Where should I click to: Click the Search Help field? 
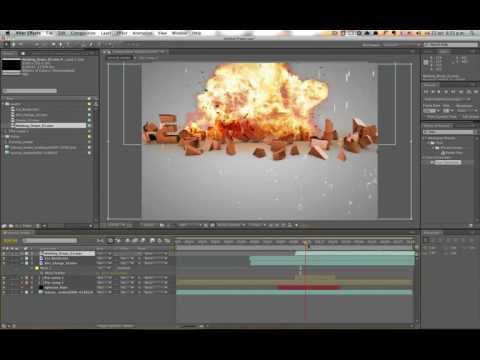451,44
